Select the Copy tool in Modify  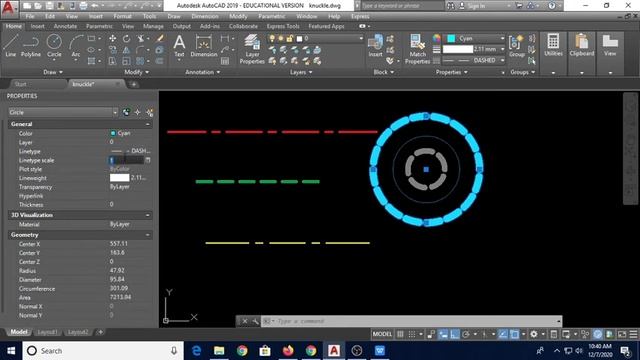112,50
